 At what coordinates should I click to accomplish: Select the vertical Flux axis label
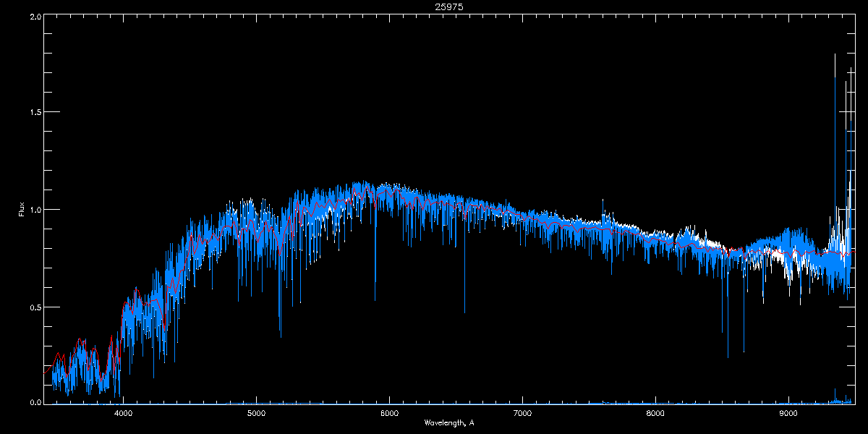pyautogui.click(x=22, y=210)
